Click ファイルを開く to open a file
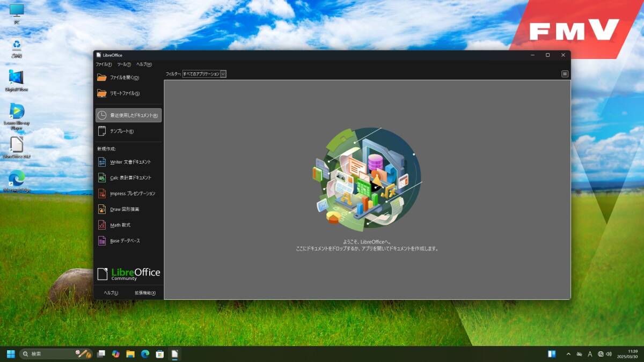Screen dimensions: 644x362 coord(128,78)
